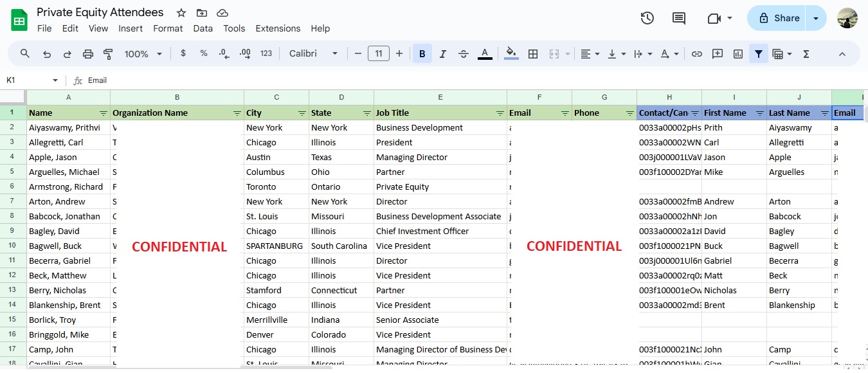Increase font size plus button

(x=399, y=54)
